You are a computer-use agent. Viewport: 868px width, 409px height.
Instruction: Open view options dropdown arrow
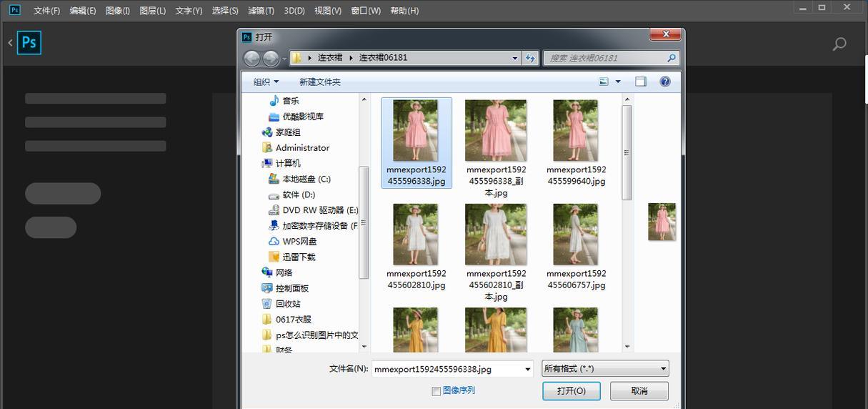point(618,82)
